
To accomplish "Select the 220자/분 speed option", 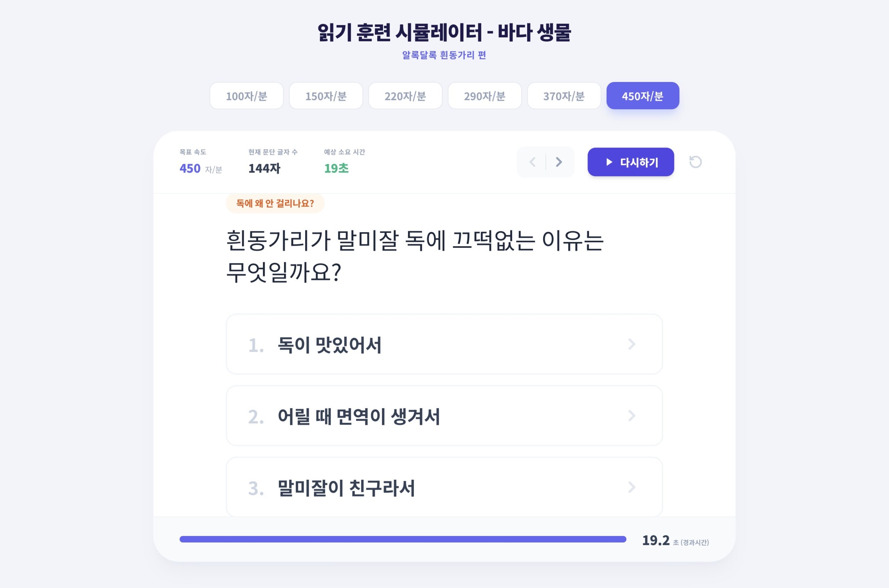I will tap(406, 96).
